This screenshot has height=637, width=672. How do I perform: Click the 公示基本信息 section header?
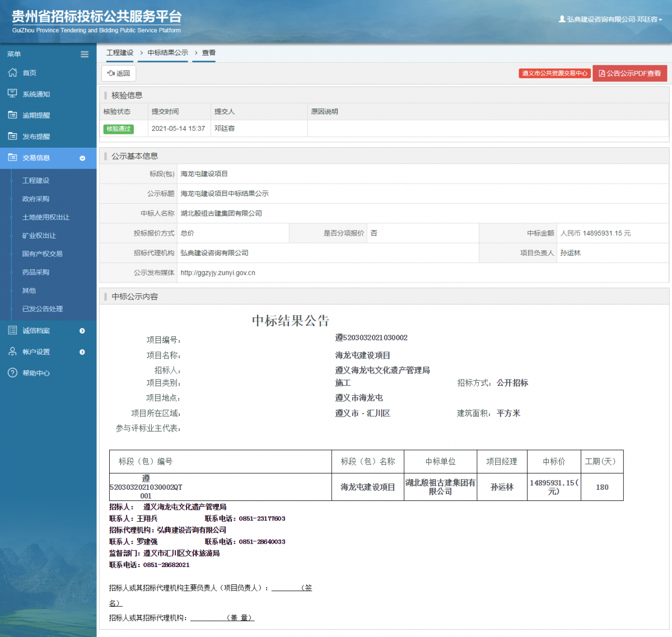pyautogui.click(x=134, y=156)
